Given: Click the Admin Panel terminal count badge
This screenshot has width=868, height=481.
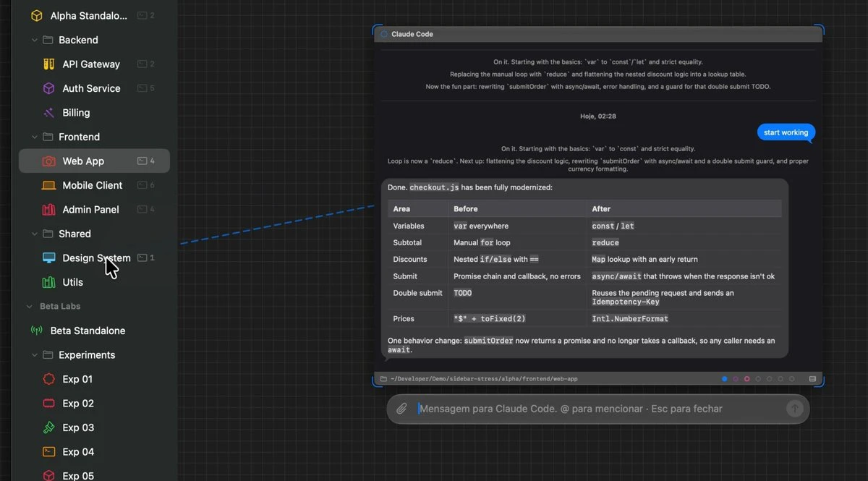Looking at the screenshot, I should pos(146,210).
